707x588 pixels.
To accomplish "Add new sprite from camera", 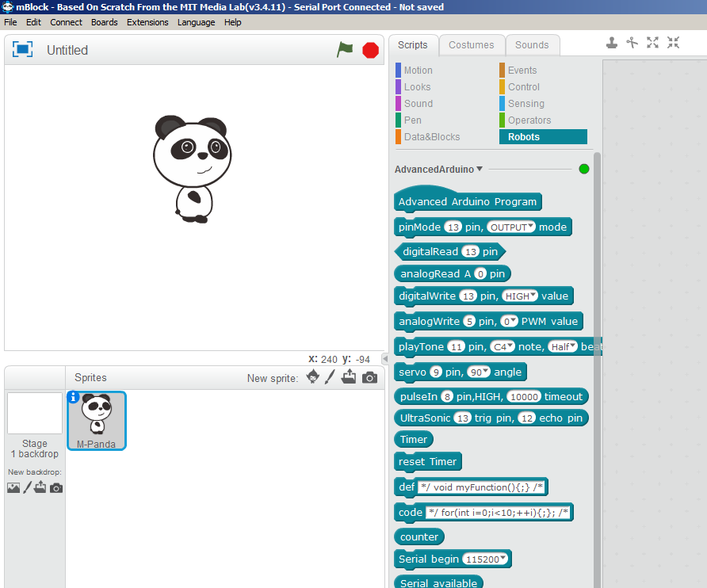I will [369, 377].
